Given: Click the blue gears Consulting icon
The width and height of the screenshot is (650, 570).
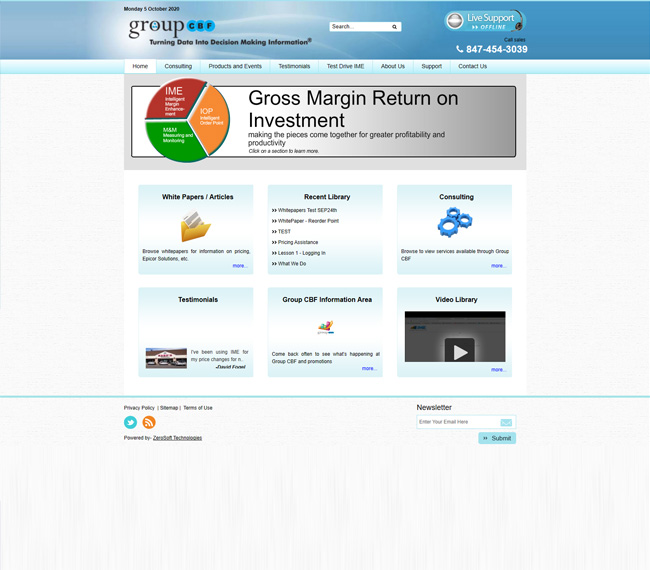Looking at the screenshot, I should pyautogui.click(x=454, y=222).
